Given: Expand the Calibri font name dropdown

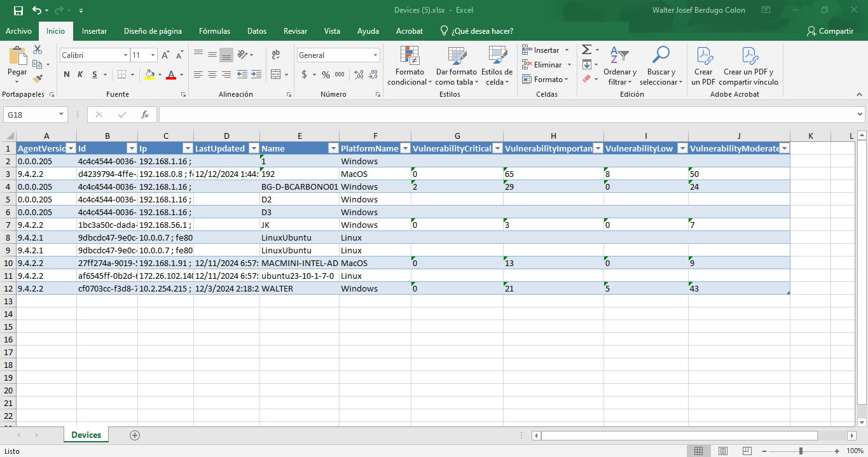Looking at the screenshot, I should (125, 55).
